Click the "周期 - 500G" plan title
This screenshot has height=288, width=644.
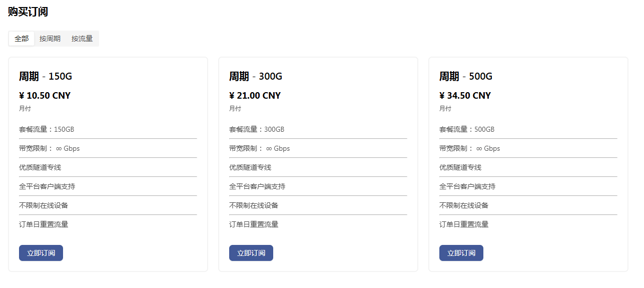click(x=466, y=76)
